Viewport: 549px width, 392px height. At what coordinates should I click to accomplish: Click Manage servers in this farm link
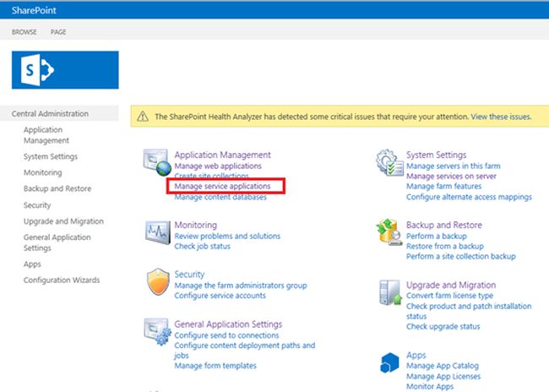(x=453, y=166)
